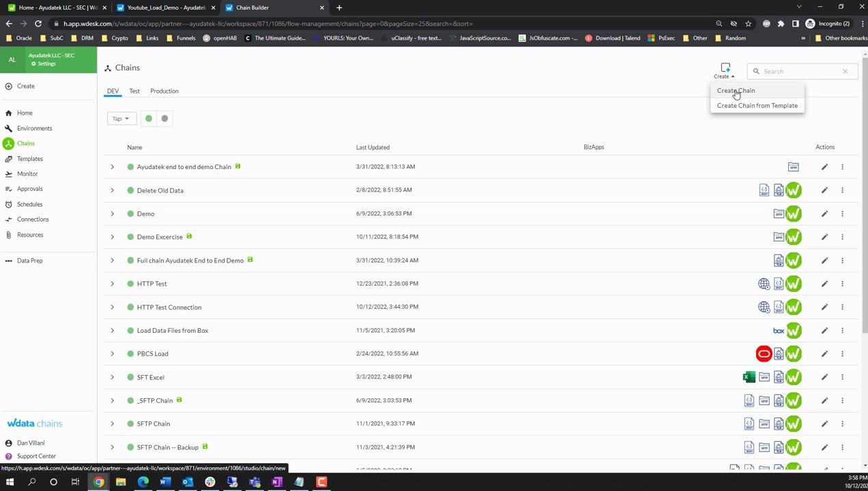The image size is (868, 491).
Task: Choose Create Chain from Template
Action: click(x=757, y=106)
